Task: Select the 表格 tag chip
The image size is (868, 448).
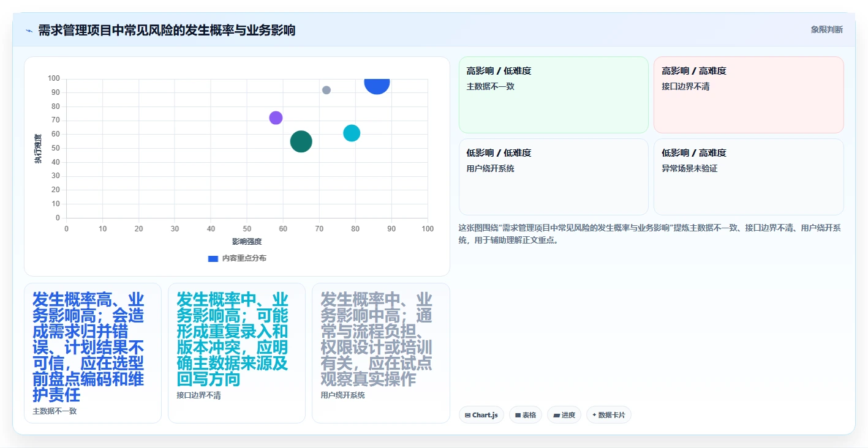Action: [x=526, y=415]
